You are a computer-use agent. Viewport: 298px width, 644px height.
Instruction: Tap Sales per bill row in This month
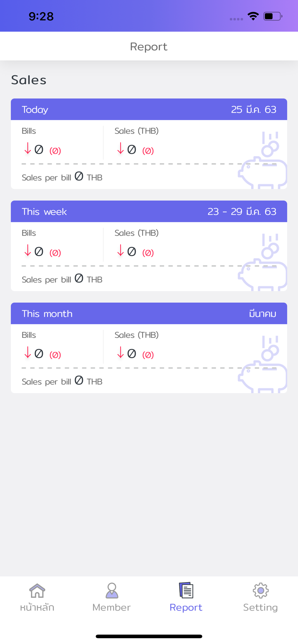click(x=62, y=381)
